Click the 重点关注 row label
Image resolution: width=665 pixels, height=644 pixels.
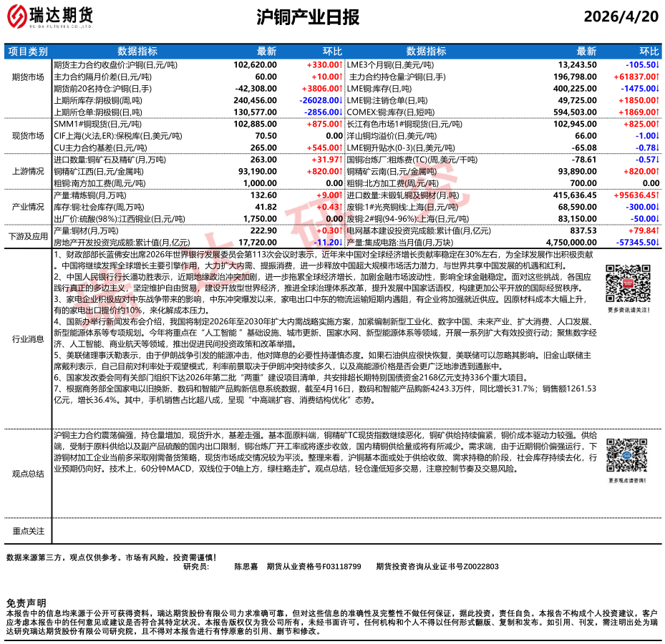click(28, 531)
